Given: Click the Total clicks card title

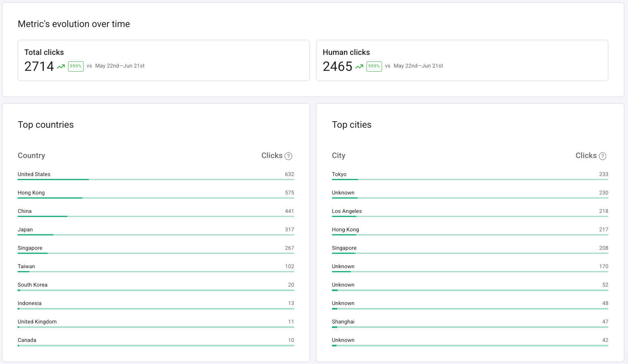Looking at the screenshot, I should 44,52.
